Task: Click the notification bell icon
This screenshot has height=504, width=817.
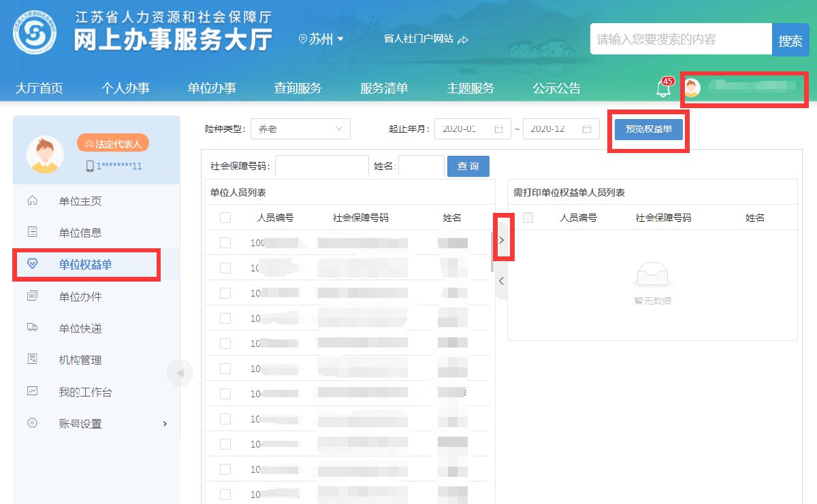Action: (662, 88)
